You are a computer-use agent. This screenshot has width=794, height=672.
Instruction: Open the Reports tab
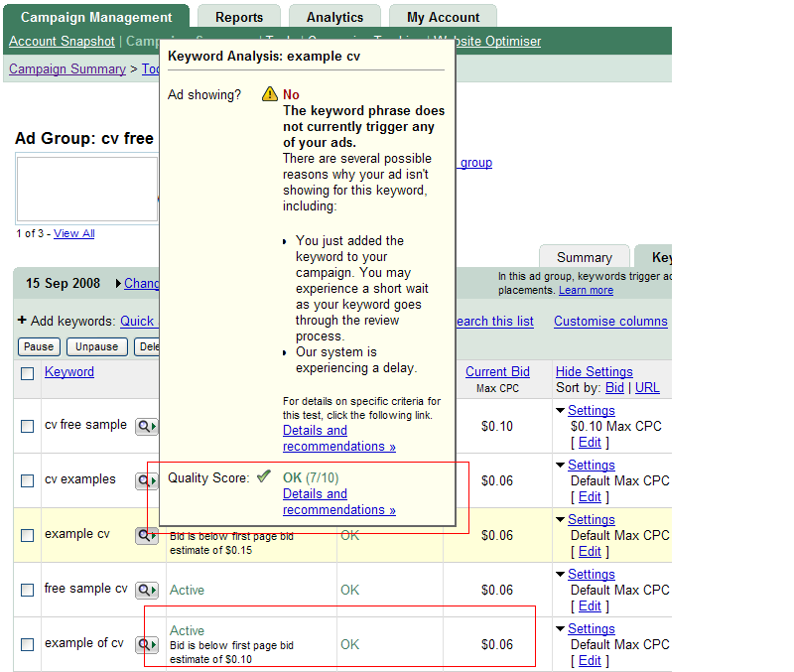239,17
